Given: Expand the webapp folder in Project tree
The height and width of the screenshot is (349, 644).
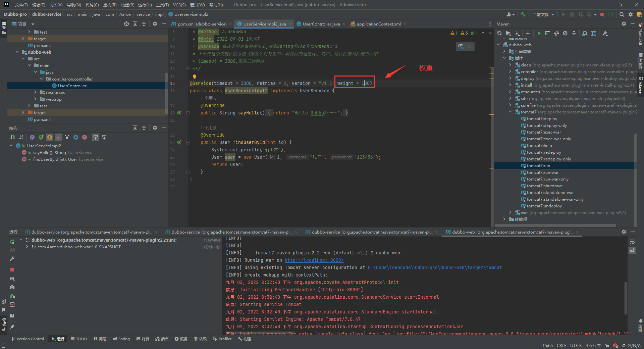Looking at the screenshot, I should [x=35, y=99].
